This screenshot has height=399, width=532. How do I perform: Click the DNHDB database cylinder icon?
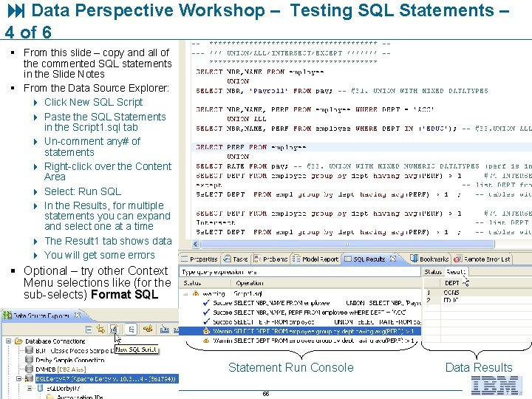(x=30, y=369)
